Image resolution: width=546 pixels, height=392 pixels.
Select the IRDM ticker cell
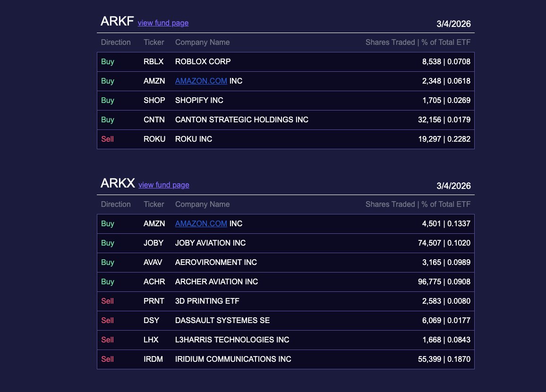tap(153, 359)
